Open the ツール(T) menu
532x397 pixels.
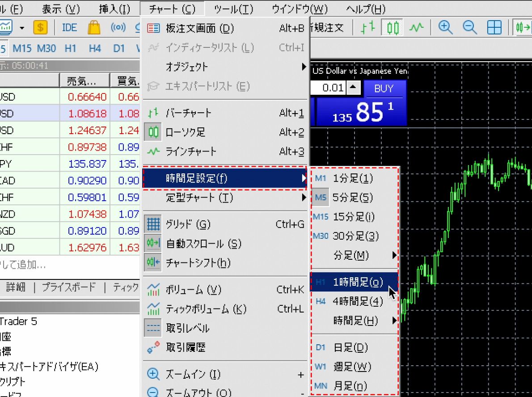pos(233,9)
